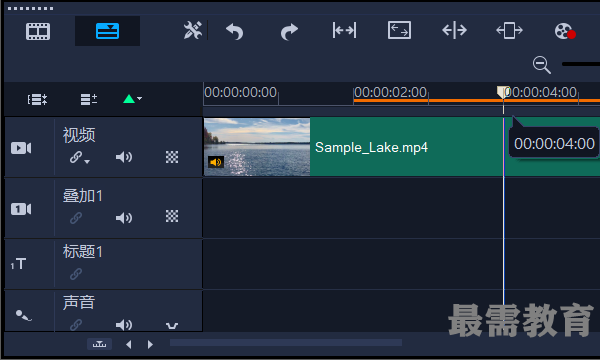Select the 声音 track name
The height and width of the screenshot is (360, 600).
(x=79, y=302)
